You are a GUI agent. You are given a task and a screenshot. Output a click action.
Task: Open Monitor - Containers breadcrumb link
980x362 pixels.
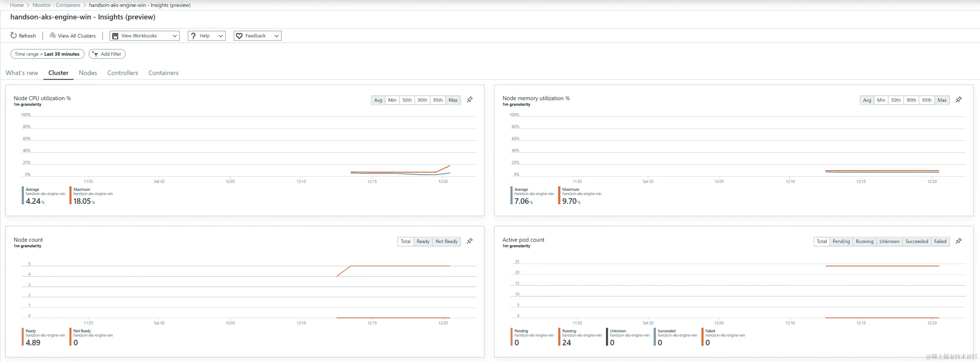pos(56,5)
